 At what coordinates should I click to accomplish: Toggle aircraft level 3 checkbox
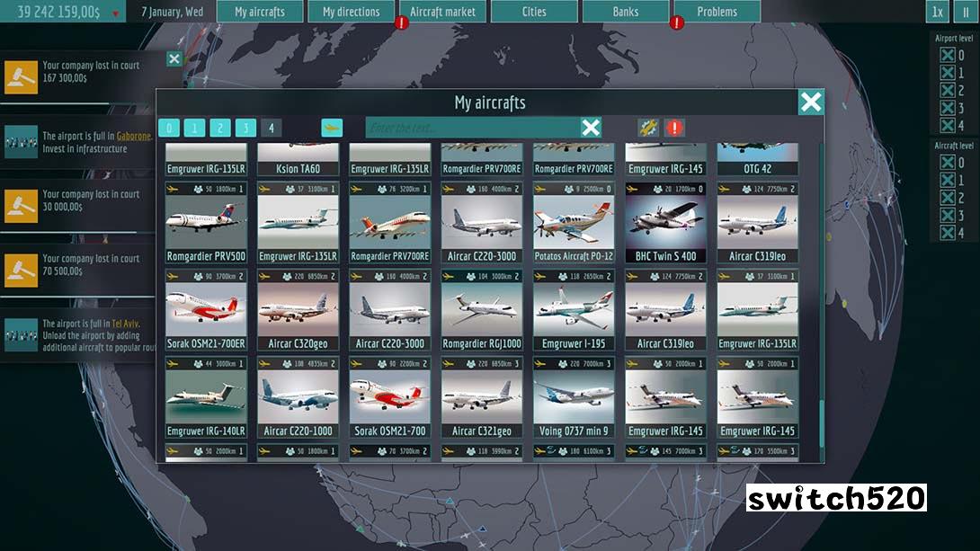(x=948, y=215)
